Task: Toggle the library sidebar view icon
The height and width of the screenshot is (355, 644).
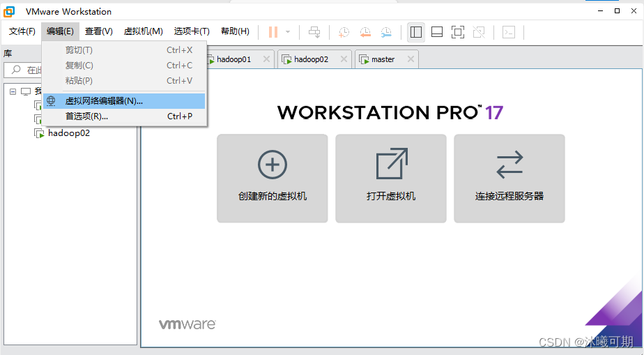Action: pos(416,32)
